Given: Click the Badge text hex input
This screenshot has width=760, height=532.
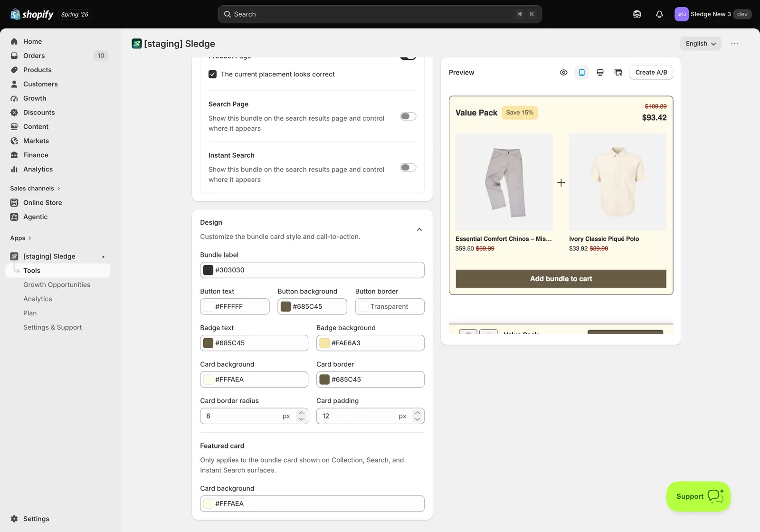Looking at the screenshot, I should (254, 343).
